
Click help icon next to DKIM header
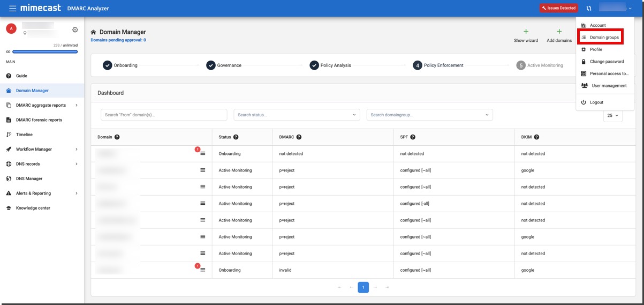click(x=536, y=137)
